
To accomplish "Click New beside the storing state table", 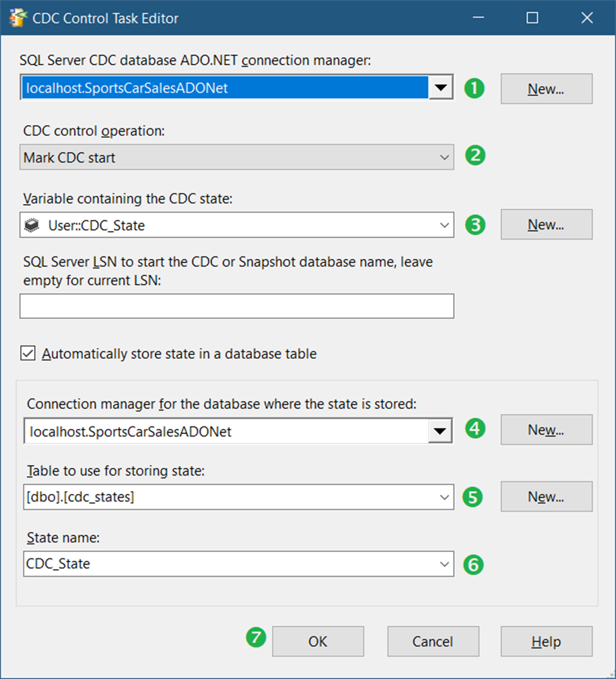I will (x=546, y=496).
